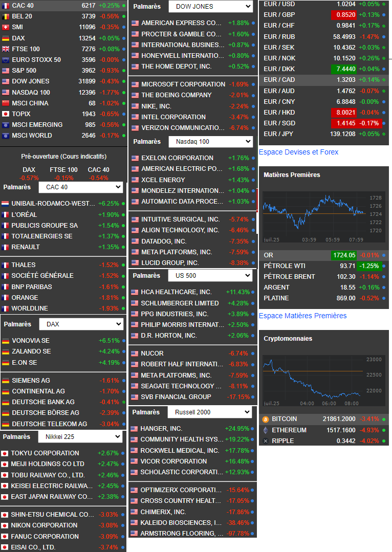
Task: Open the CAC 40 Palmarès dropdown
Action: click(80, 187)
